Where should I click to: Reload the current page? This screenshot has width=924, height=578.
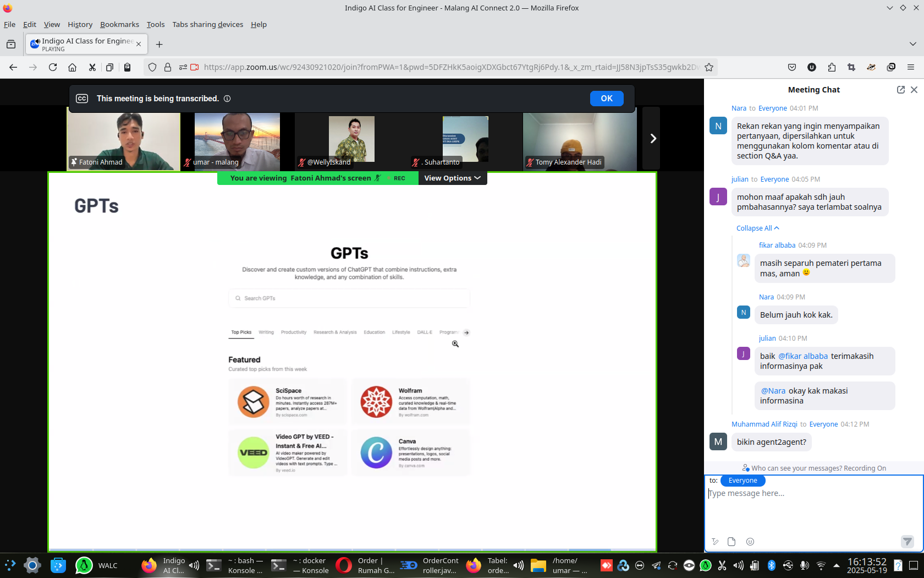point(53,67)
